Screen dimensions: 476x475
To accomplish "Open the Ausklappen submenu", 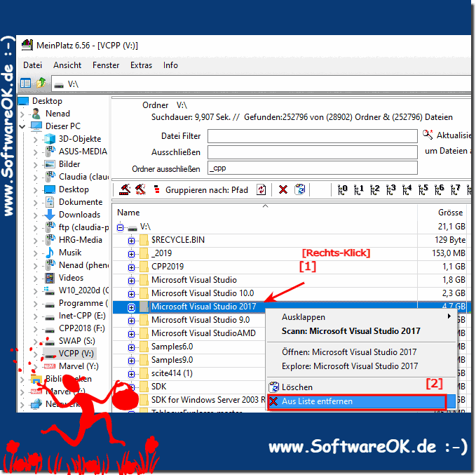I will coord(361,317).
